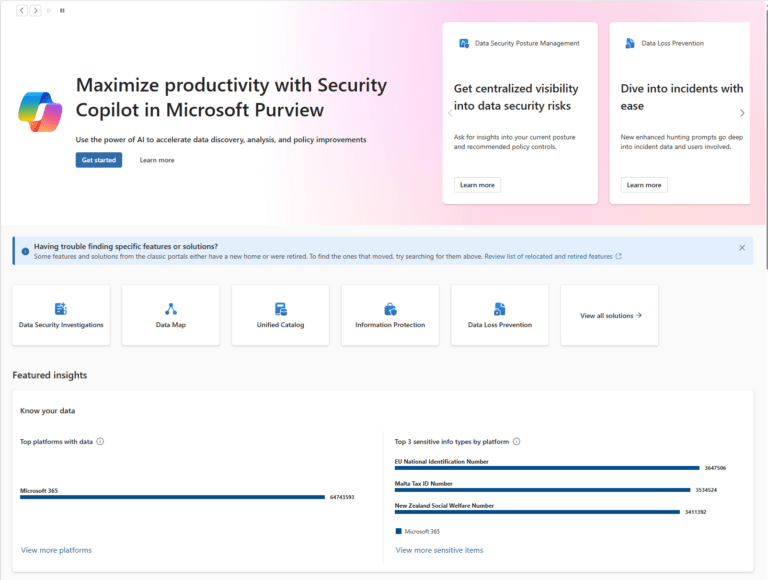Show info for Top 3 sensitive info types
The image size is (768, 580).
516,441
